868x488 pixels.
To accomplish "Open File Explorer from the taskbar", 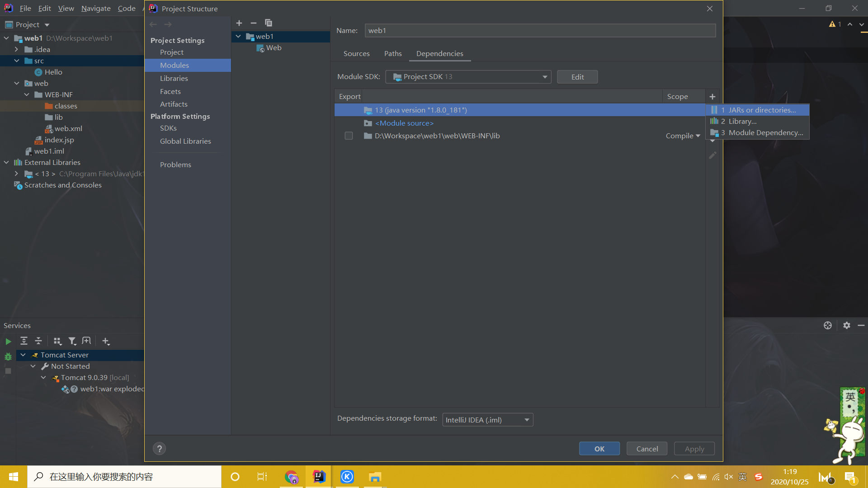I will tap(375, 477).
